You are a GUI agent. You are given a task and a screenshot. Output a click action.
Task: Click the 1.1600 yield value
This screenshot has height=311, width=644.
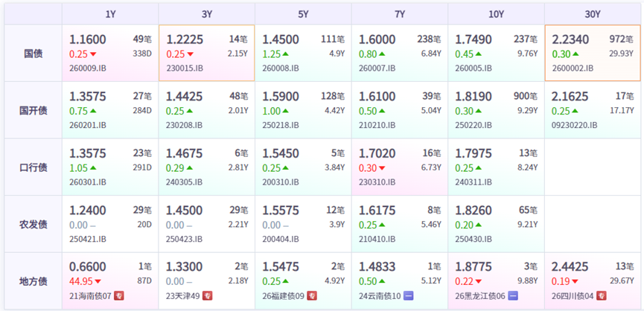88,39
